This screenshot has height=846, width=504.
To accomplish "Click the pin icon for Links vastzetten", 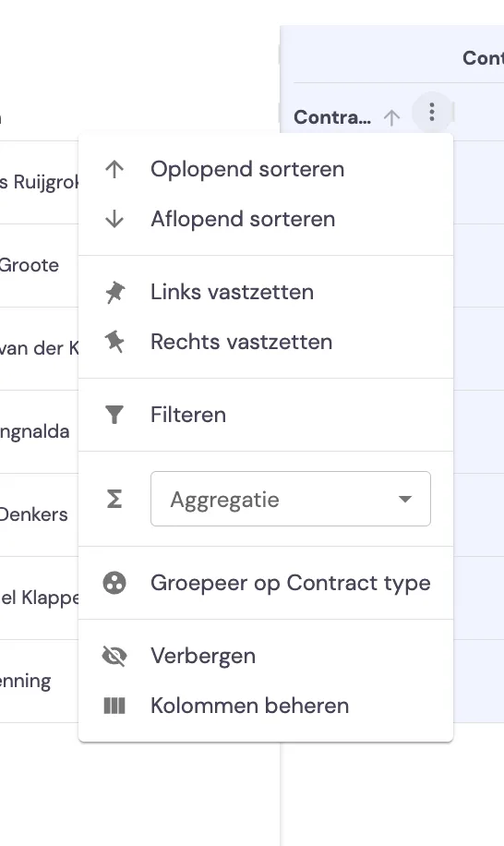I will point(114,292).
